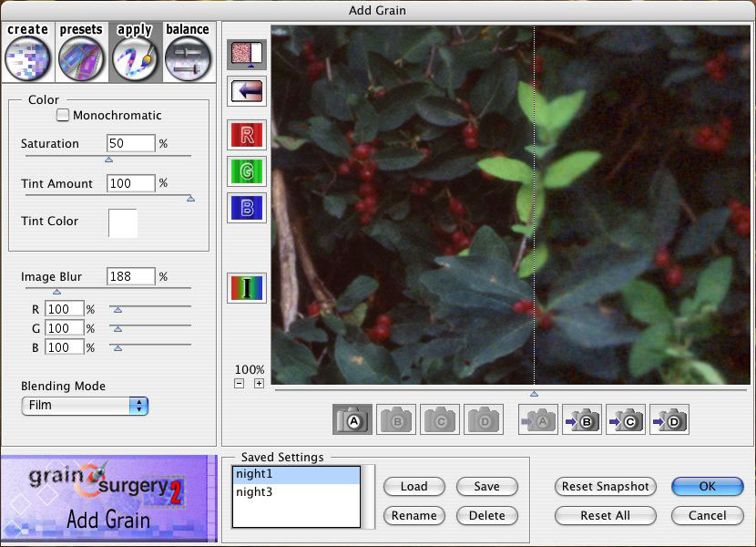Click the Reset All button
The height and width of the screenshot is (547, 756).
point(605,515)
